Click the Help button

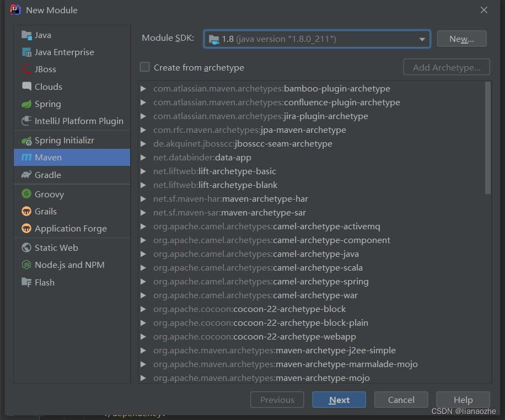tap(463, 400)
